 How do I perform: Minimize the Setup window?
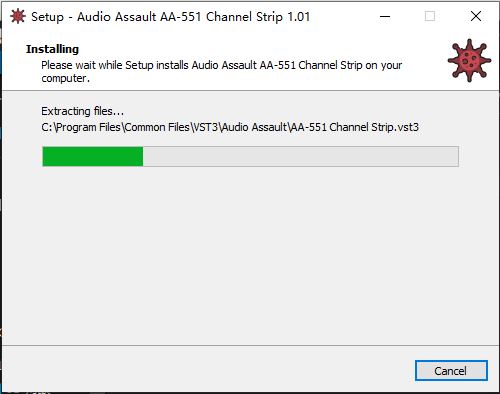pyautogui.click(x=385, y=16)
